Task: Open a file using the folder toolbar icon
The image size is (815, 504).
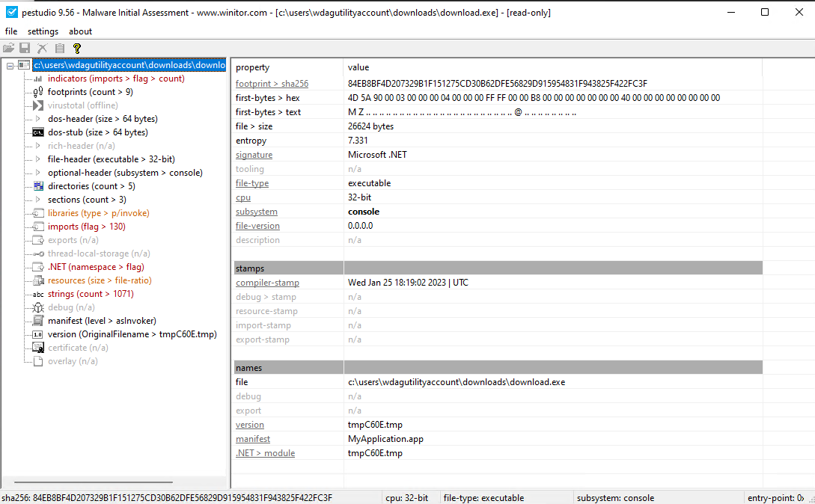Action: 9,47
